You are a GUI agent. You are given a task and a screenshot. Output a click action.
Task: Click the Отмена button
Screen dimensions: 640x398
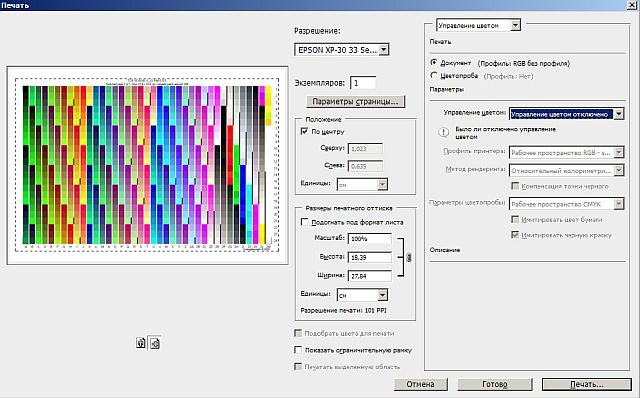click(420, 384)
